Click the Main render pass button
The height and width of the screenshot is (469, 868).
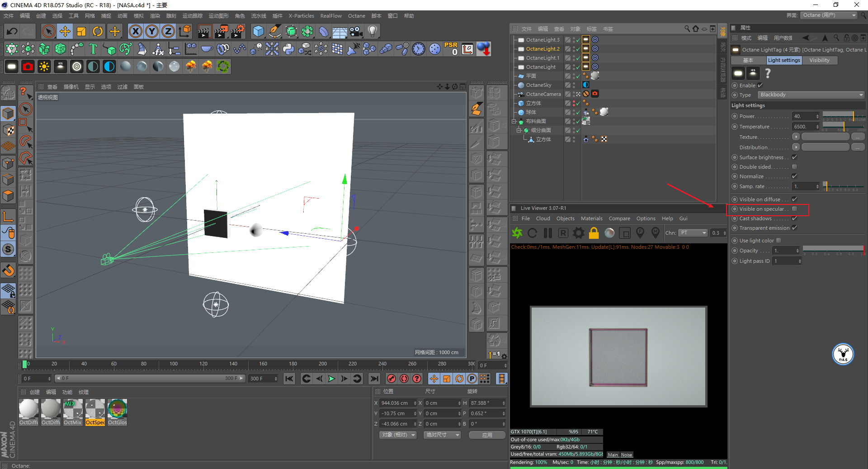(x=613, y=455)
